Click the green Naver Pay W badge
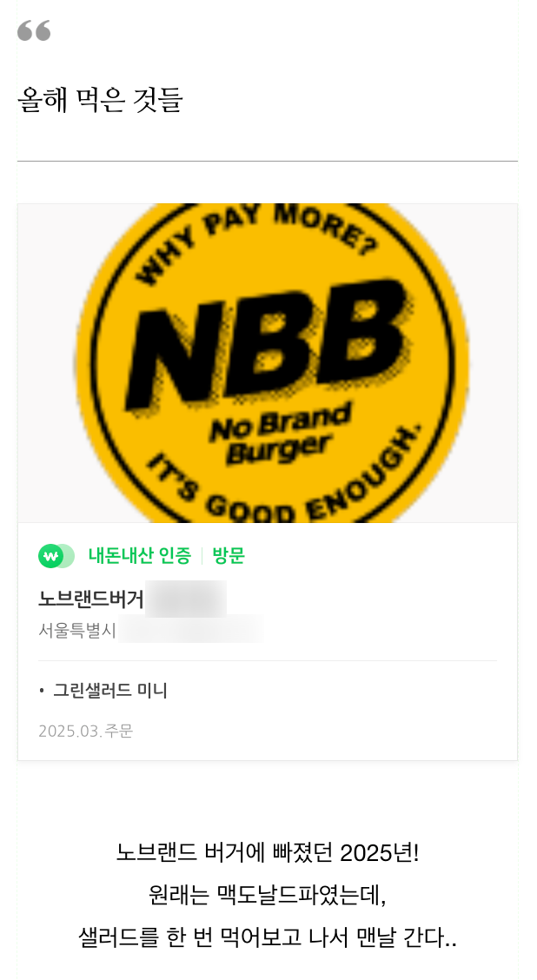Image resolution: width=537 pixels, height=980 pixels. (x=56, y=556)
